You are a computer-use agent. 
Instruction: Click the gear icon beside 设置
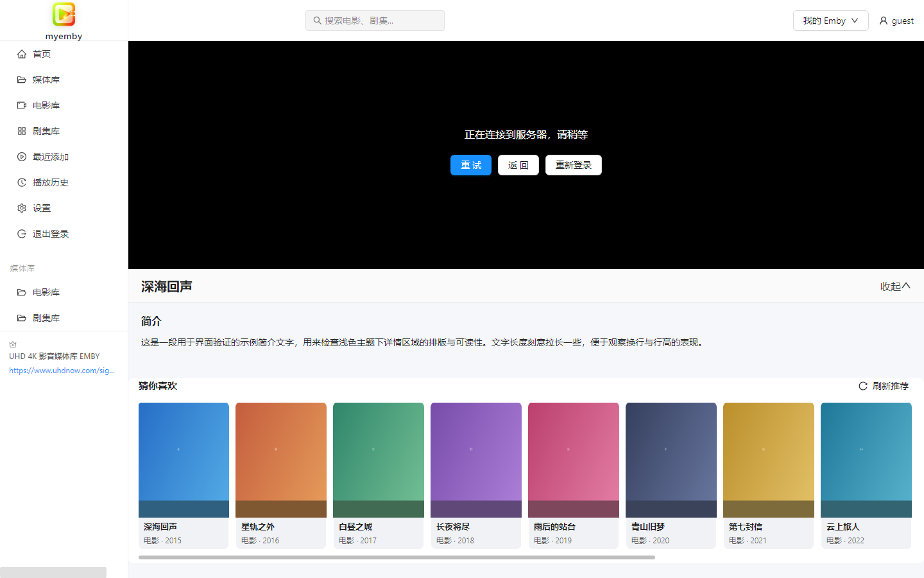click(x=22, y=208)
